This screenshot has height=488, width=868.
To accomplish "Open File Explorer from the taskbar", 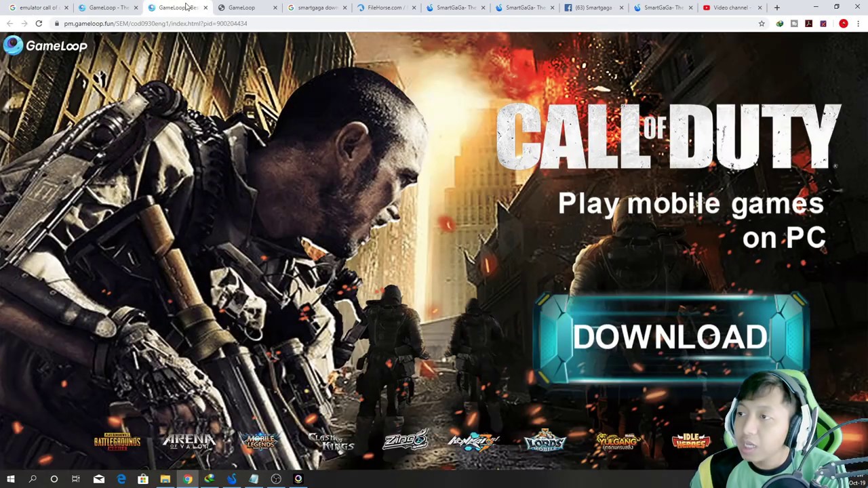I will pyautogui.click(x=165, y=479).
